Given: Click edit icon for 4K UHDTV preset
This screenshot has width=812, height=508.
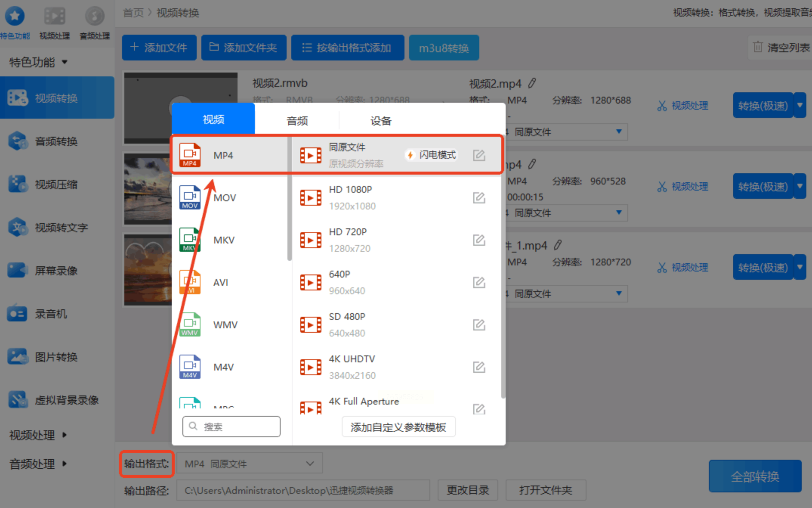Looking at the screenshot, I should click(479, 367).
